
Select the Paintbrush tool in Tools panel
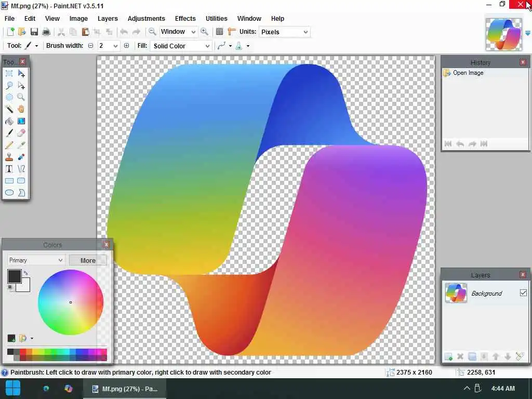pyautogui.click(x=9, y=133)
